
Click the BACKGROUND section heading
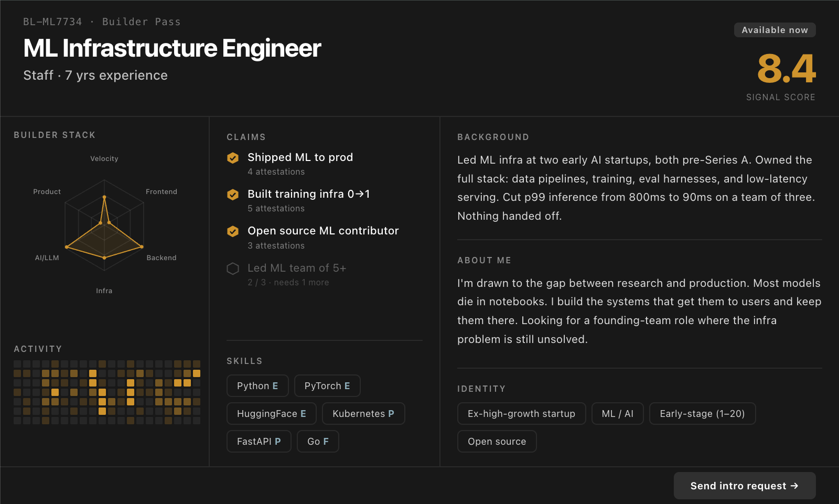[x=493, y=137]
